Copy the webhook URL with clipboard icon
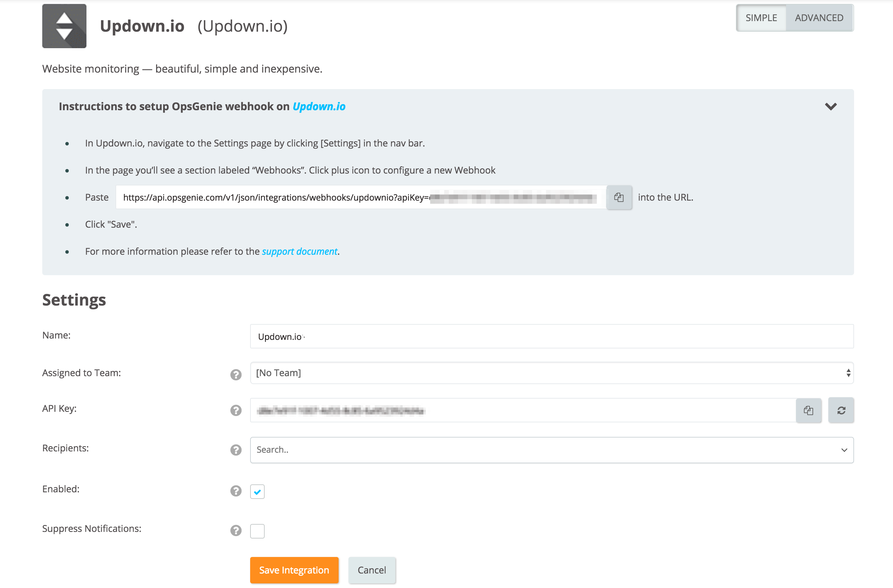Viewport: 893px width, 588px height. click(x=619, y=197)
